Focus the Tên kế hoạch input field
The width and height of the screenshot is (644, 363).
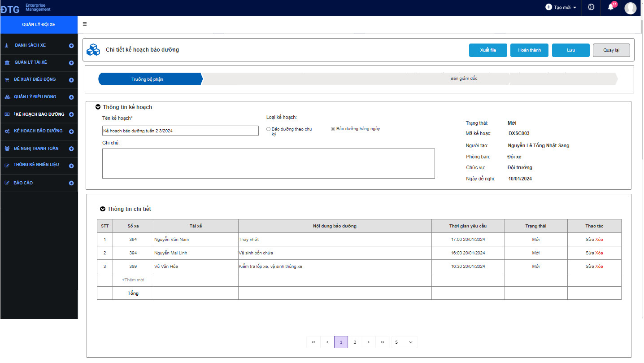[180, 131]
